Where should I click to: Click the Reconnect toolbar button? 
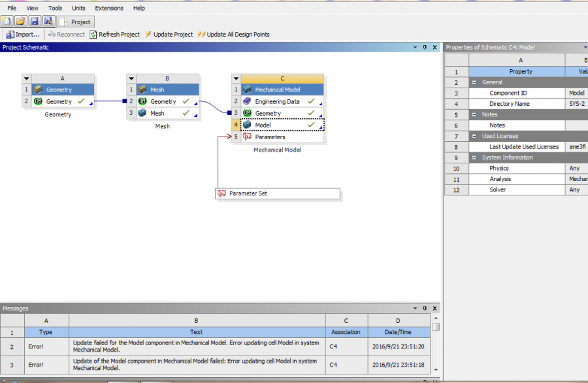[x=67, y=35]
